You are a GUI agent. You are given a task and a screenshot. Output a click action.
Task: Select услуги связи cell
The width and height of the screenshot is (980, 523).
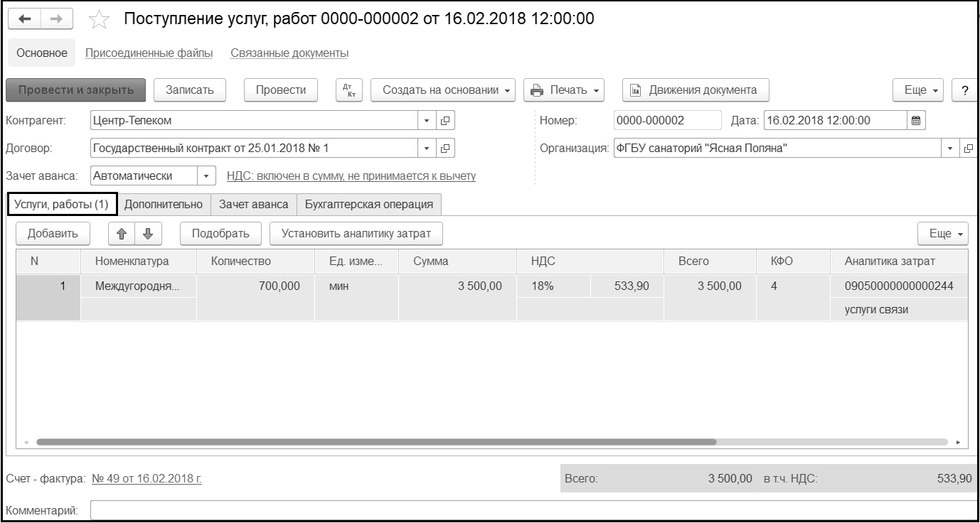(899, 310)
